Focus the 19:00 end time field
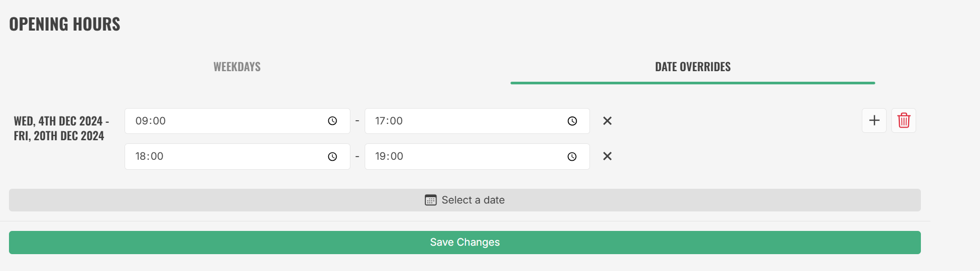 pos(477,157)
